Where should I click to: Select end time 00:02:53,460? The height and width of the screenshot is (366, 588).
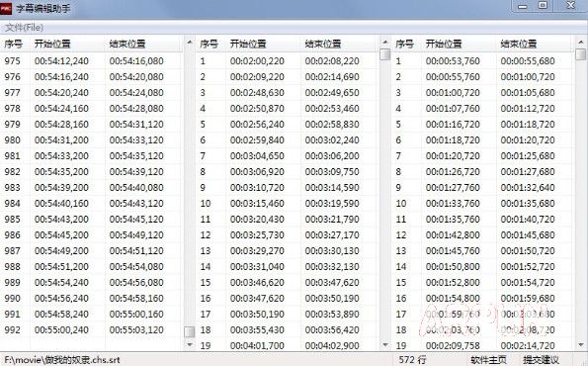[x=332, y=108]
